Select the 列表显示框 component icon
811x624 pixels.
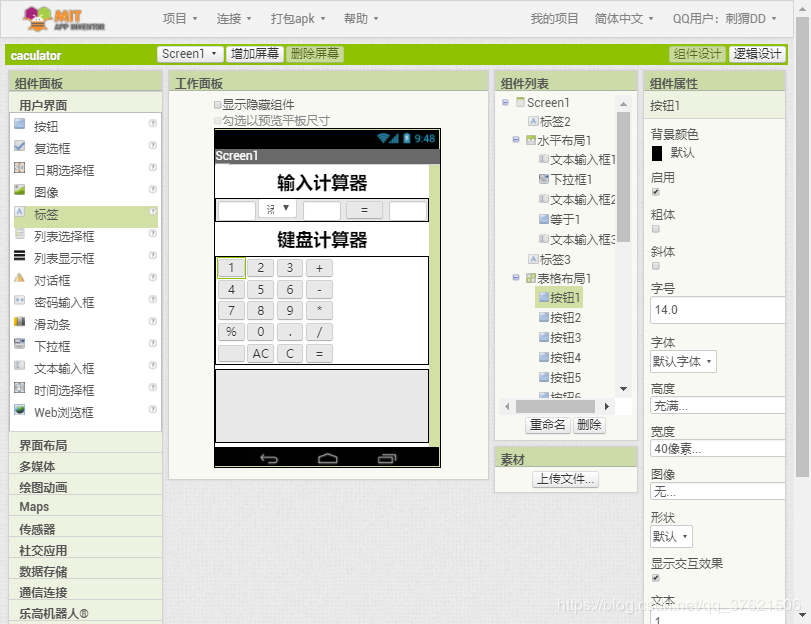pyautogui.click(x=20, y=257)
